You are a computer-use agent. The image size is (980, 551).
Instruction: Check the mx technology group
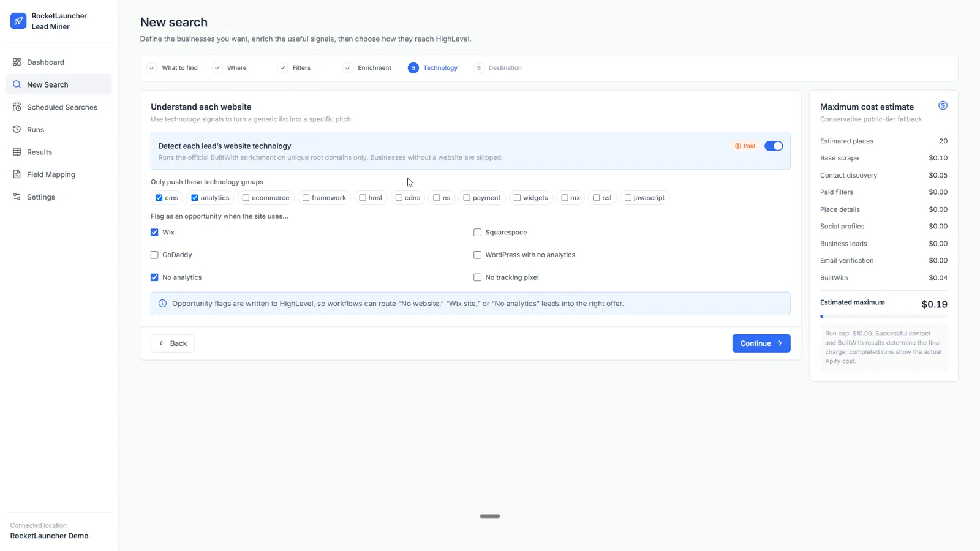pyautogui.click(x=565, y=198)
